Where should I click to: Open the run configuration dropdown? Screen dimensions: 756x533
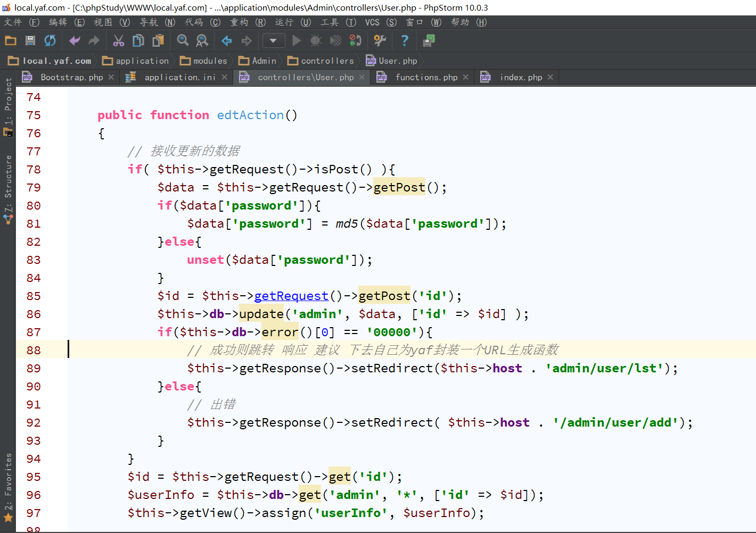[273, 40]
